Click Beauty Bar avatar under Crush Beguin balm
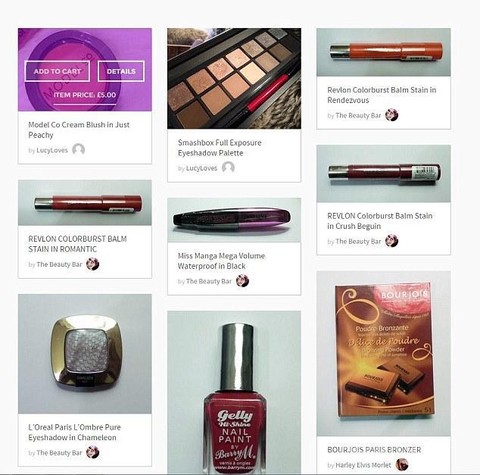 click(392, 241)
